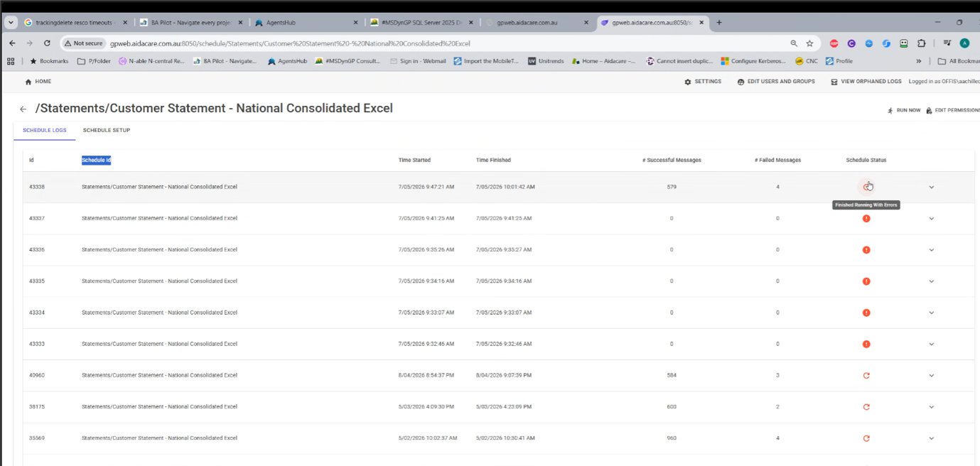Reload the page with the refresh icon

47,43
